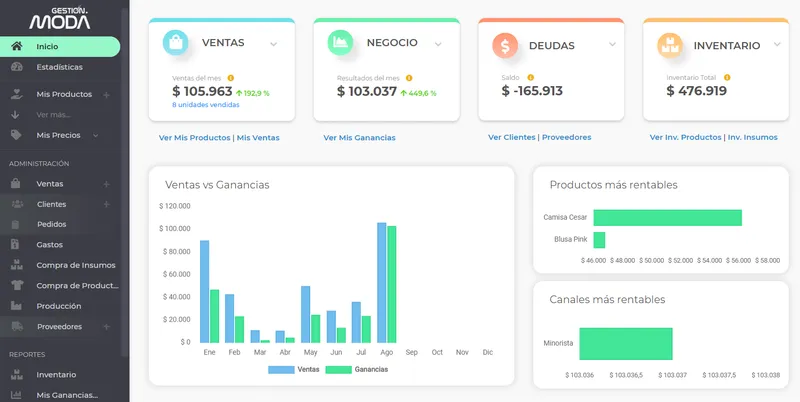
Task: Open the Ver Clientes link
Action: (x=512, y=137)
